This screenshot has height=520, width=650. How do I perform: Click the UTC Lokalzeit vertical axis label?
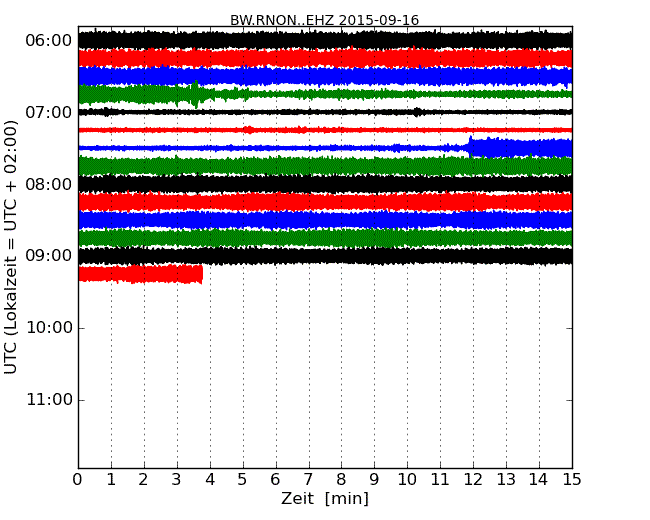(10, 248)
